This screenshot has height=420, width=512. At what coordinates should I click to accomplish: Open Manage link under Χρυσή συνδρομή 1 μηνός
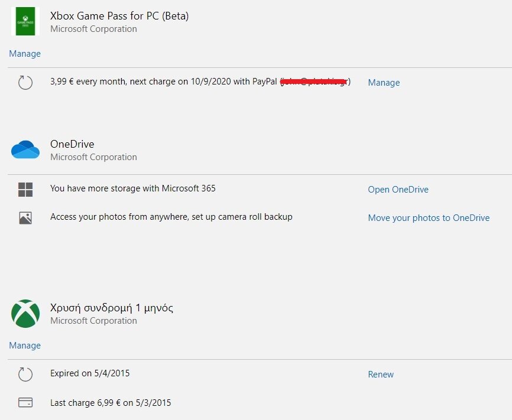tap(25, 345)
